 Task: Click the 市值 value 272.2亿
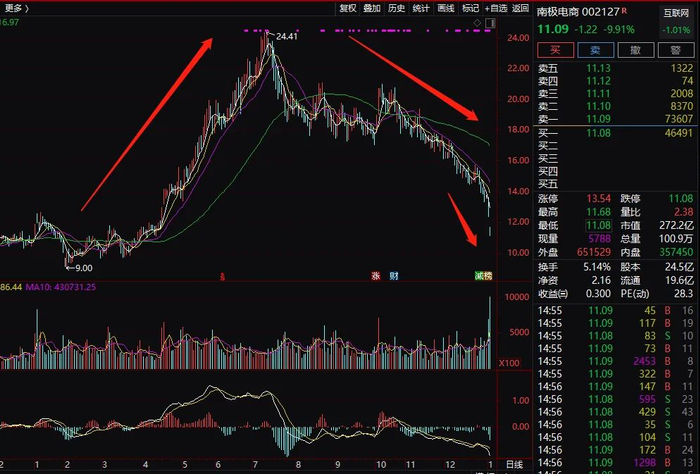(x=676, y=225)
